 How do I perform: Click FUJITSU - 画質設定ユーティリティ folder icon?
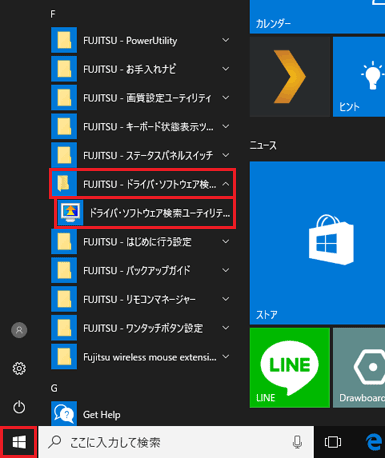(x=64, y=98)
